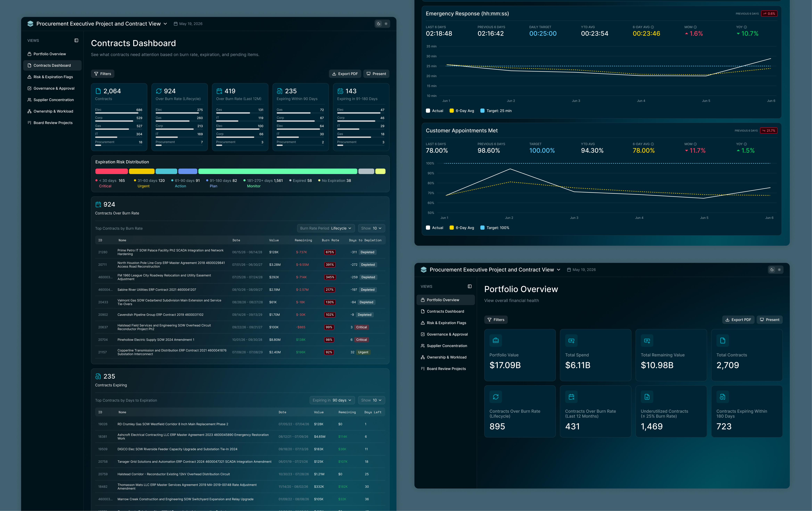Click the 21.7% trend badge in Customer Appointments Met
Viewport: 812px width, 511px height.
click(769, 131)
